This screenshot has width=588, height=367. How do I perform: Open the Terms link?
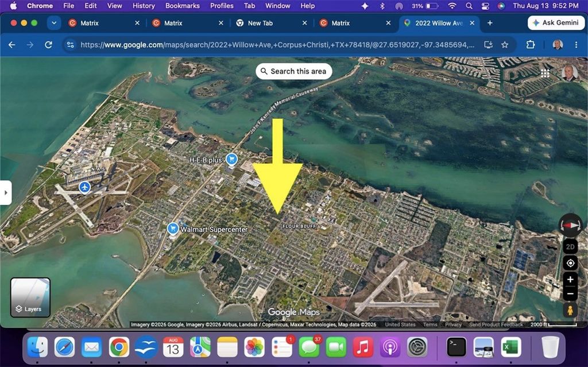430,324
